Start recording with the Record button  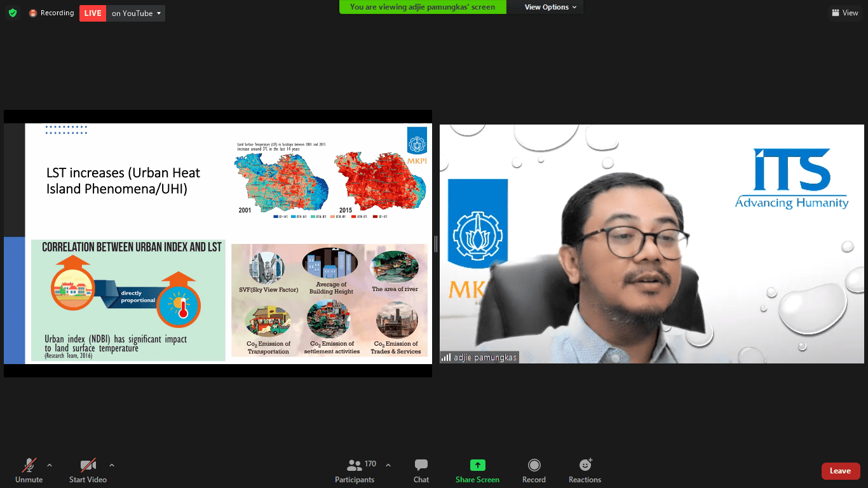[x=534, y=471]
